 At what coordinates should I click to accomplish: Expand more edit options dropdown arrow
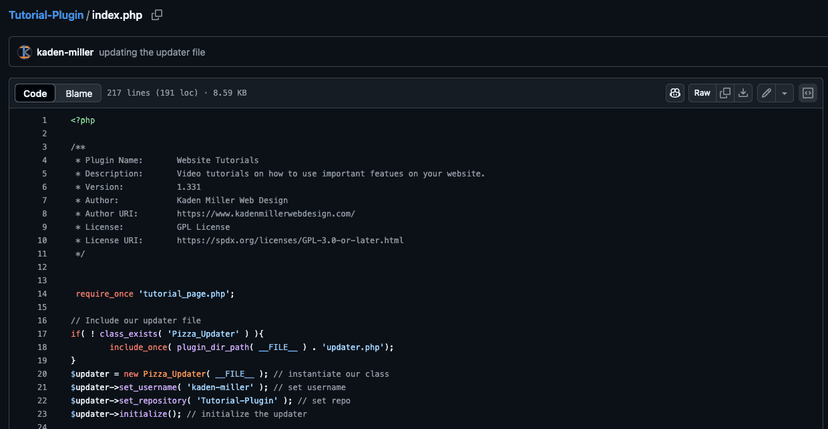click(x=784, y=93)
